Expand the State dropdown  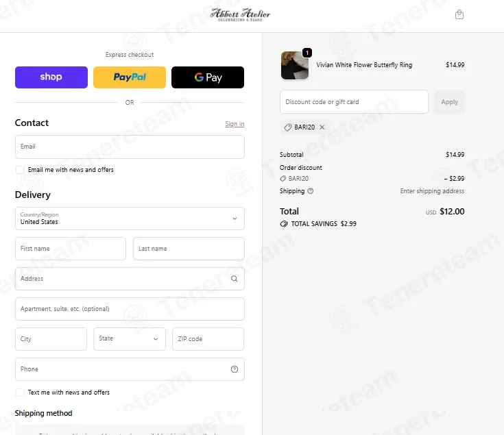(x=130, y=338)
